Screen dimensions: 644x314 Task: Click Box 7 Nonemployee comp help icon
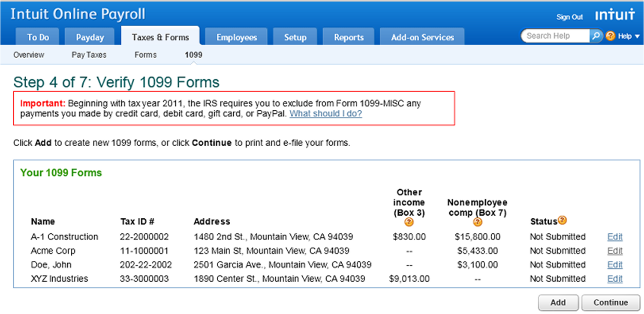[477, 222]
